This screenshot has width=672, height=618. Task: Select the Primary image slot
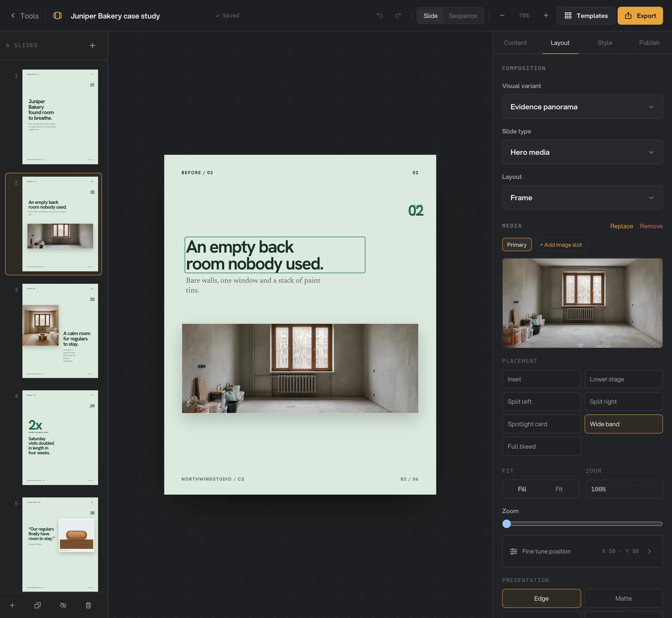(517, 245)
